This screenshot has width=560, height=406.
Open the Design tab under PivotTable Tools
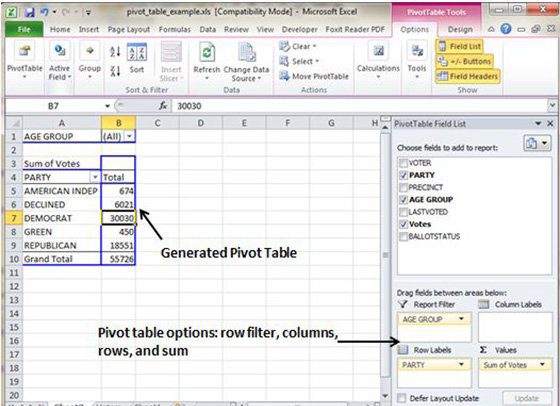click(460, 29)
